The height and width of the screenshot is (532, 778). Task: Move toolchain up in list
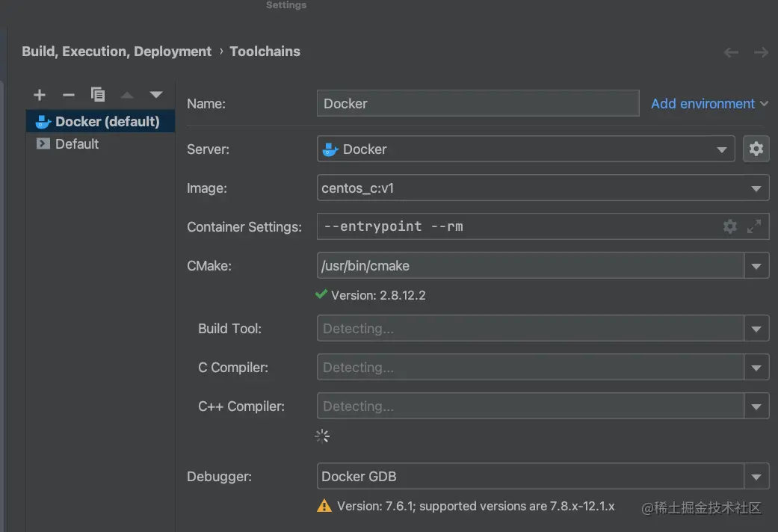tap(127, 95)
